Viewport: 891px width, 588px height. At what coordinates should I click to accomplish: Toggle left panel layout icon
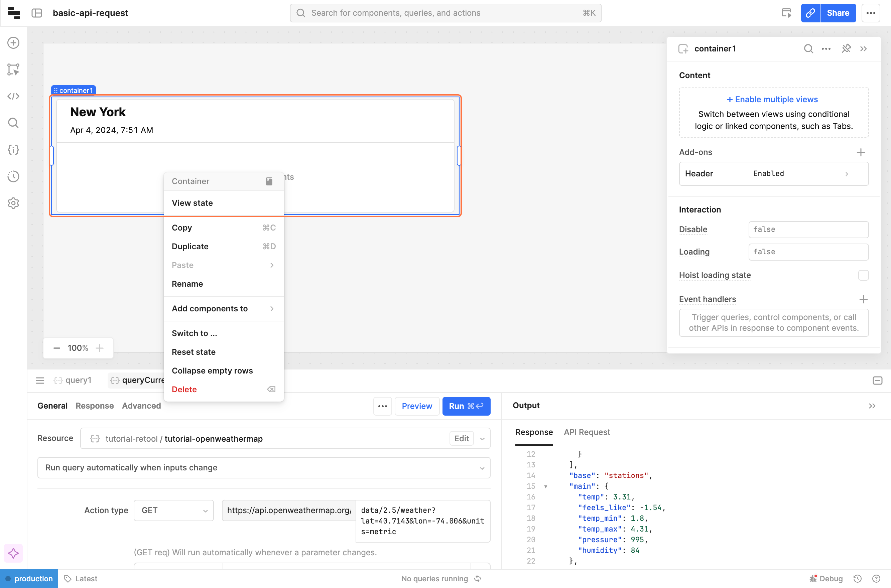37,13
